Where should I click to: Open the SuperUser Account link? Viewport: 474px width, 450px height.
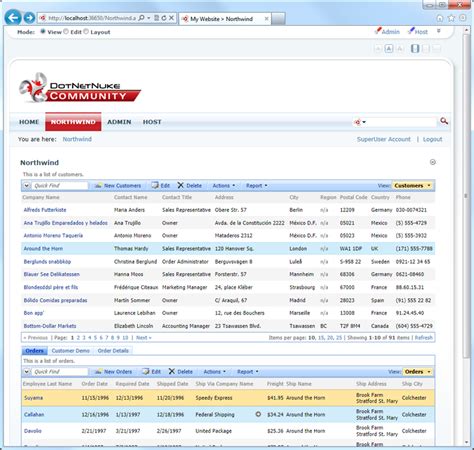[x=383, y=139]
